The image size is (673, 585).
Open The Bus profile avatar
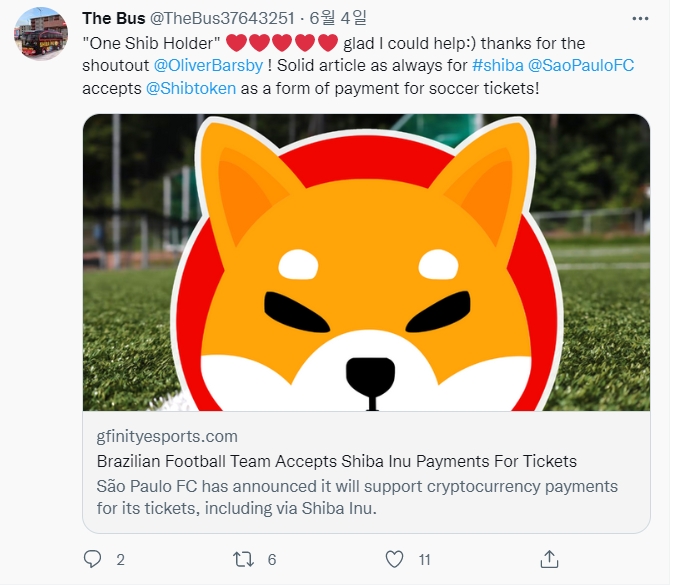pyautogui.click(x=41, y=34)
